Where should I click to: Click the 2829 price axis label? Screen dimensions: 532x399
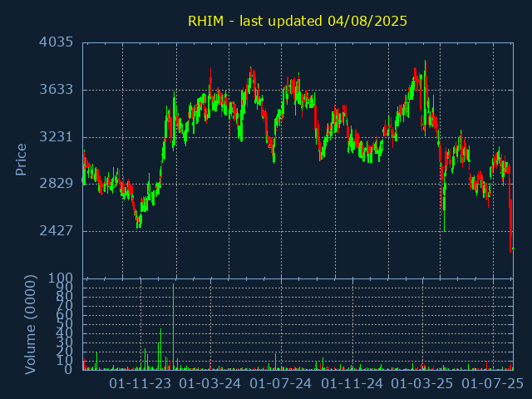[x=56, y=184]
